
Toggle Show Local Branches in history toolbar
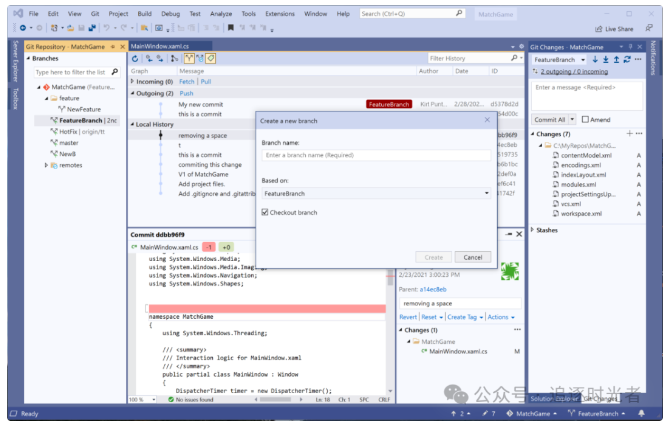tap(189, 59)
